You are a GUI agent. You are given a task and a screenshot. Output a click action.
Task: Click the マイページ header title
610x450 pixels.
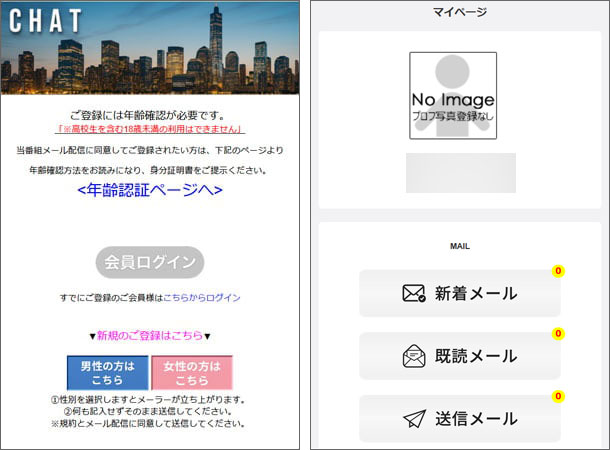pyautogui.click(x=460, y=12)
